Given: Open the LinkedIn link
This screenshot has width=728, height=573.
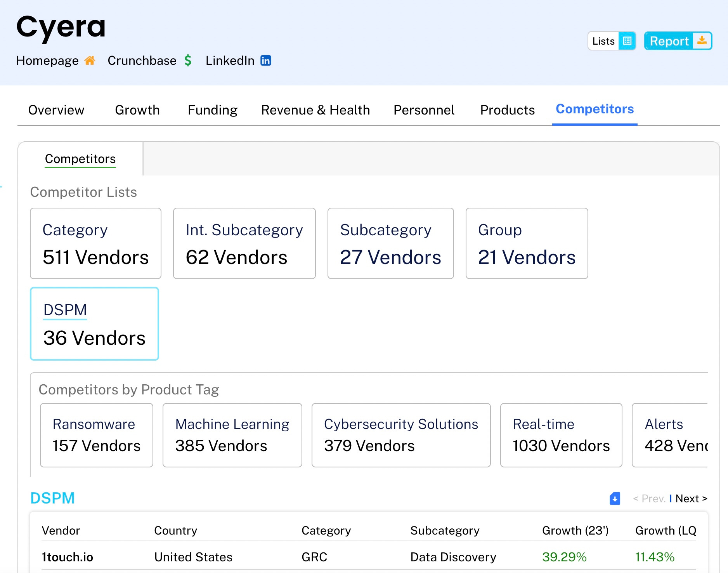Looking at the screenshot, I should pos(230,61).
